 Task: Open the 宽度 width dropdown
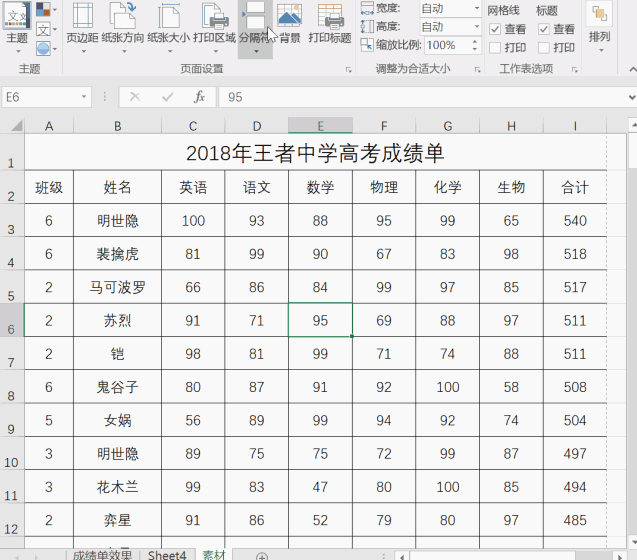click(477, 8)
